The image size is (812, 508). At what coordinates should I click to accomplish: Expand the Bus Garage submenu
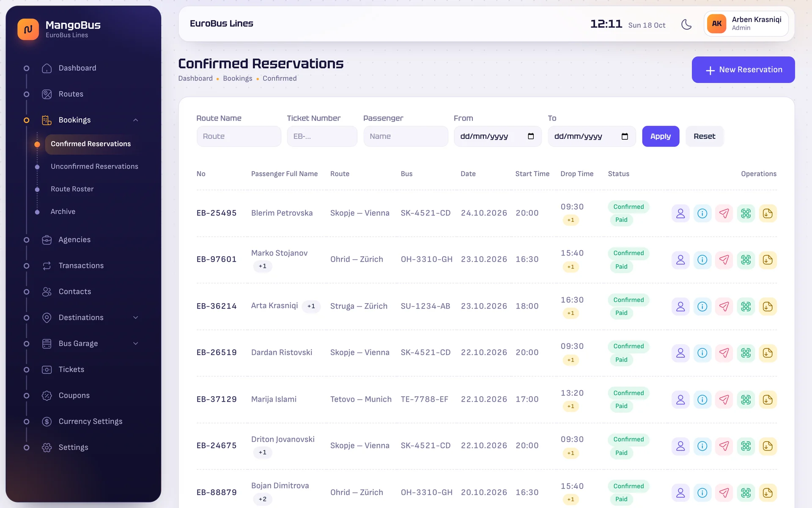tap(136, 344)
